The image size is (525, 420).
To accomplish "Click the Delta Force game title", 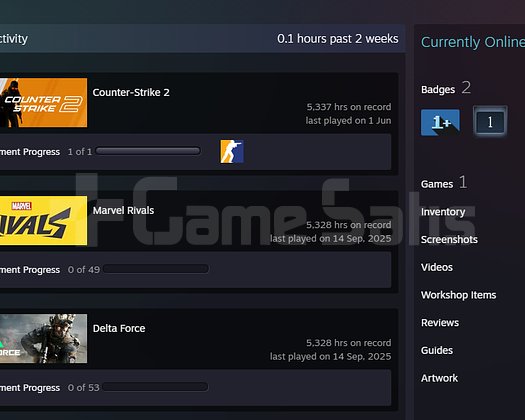I will (119, 328).
